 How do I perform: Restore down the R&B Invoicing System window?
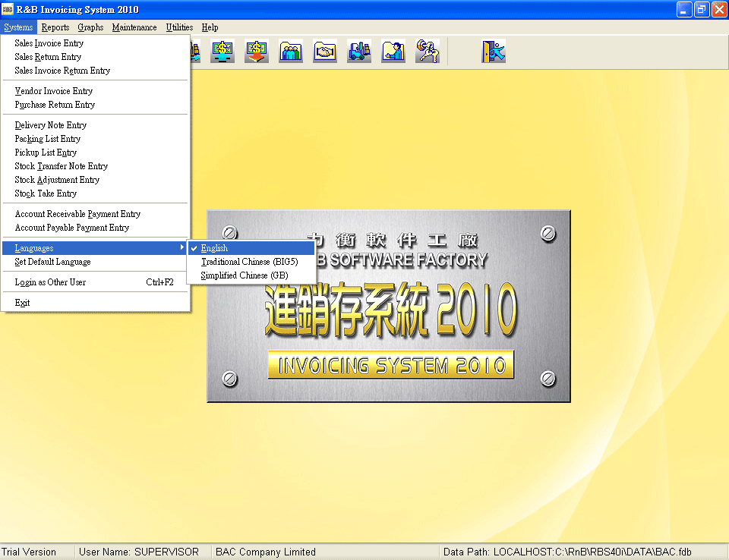[x=702, y=10]
